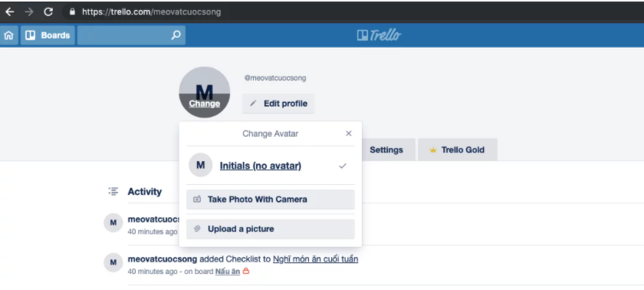Click the Trello header search field

pyautogui.click(x=131, y=35)
